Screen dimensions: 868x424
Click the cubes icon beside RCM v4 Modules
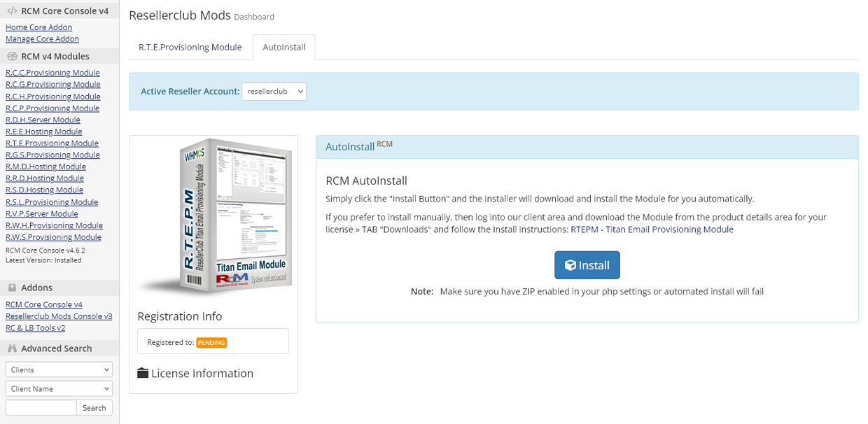(12, 57)
